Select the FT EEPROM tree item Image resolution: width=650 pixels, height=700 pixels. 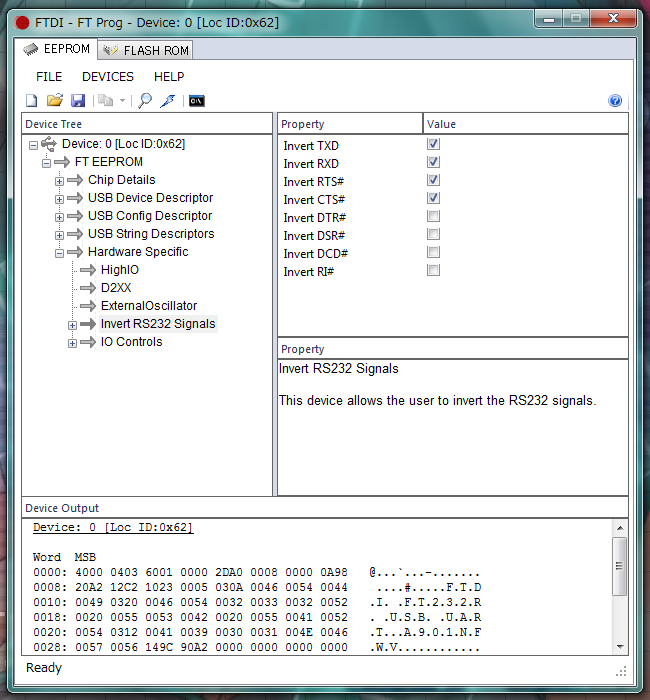pyautogui.click(x=108, y=162)
